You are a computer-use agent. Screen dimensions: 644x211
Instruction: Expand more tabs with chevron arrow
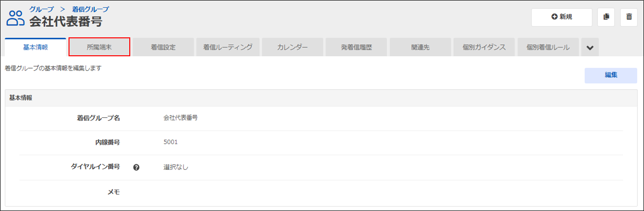(x=590, y=48)
